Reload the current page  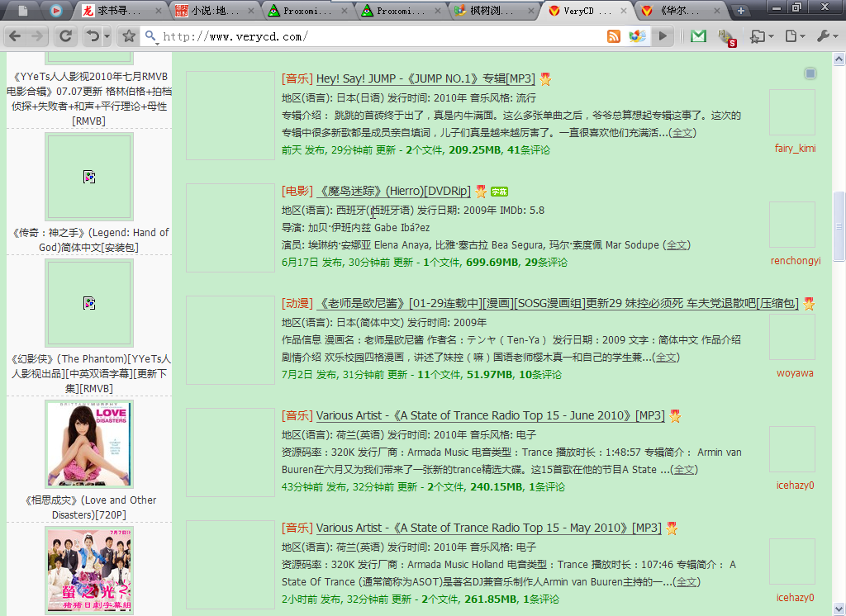(66, 36)
